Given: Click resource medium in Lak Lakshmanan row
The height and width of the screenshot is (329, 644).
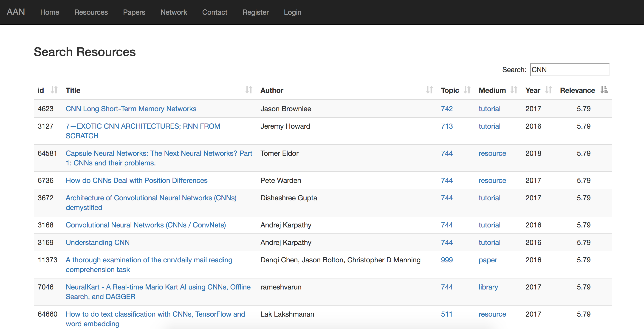Looking at the screenshot, I should [x=492, y=314].
